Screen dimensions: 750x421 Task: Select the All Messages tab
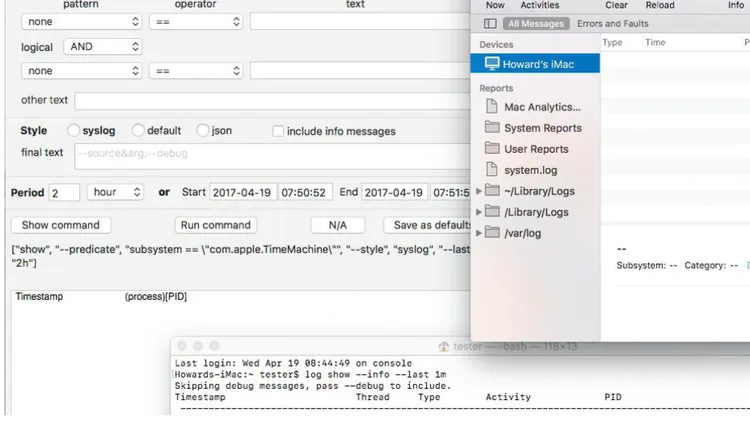pyautogui.click(x=536, y=23)
